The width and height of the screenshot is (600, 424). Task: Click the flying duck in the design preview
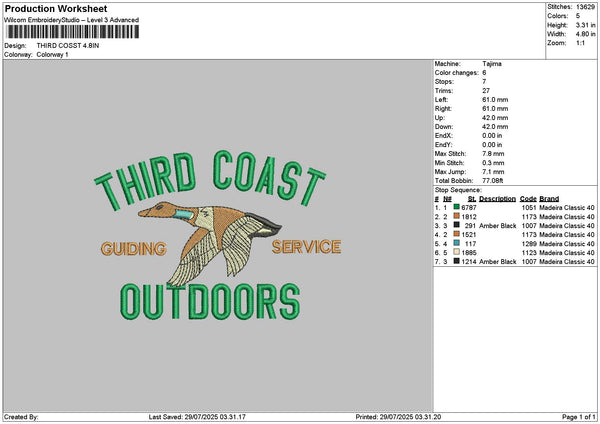[210, 242]
